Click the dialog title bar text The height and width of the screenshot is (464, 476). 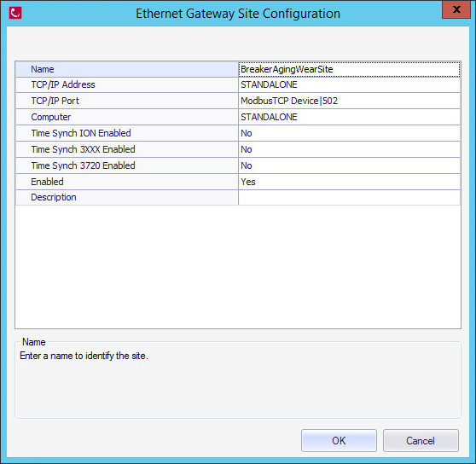238,14
